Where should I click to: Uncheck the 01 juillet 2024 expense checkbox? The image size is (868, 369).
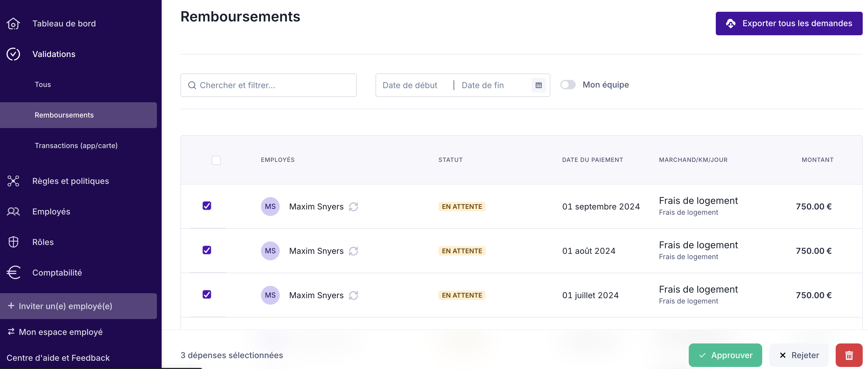pos(207,295)
